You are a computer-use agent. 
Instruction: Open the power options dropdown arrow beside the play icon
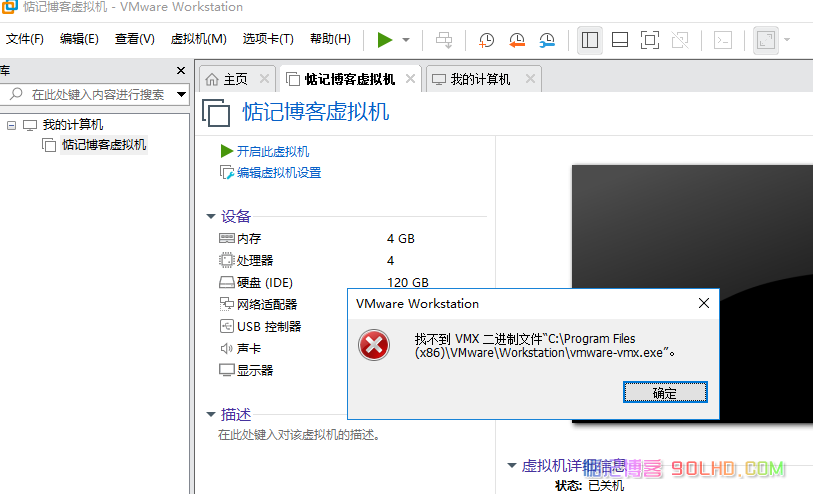pyautogui.click(x=406, y=40)
